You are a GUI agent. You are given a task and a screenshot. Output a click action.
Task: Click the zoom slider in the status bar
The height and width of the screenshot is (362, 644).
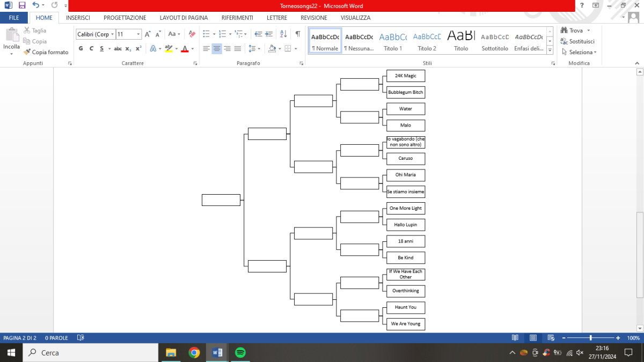point(590,338)
